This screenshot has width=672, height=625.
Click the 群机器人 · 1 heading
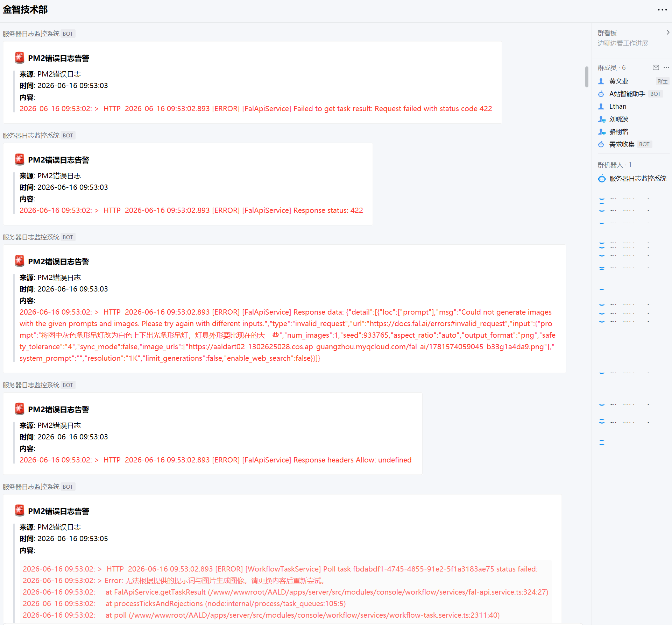(614, 165)
